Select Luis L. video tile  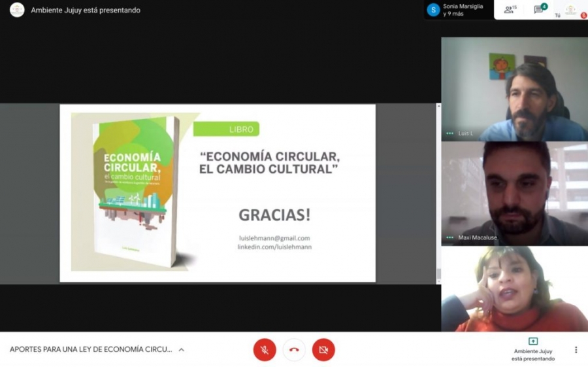tap(514, 88)
